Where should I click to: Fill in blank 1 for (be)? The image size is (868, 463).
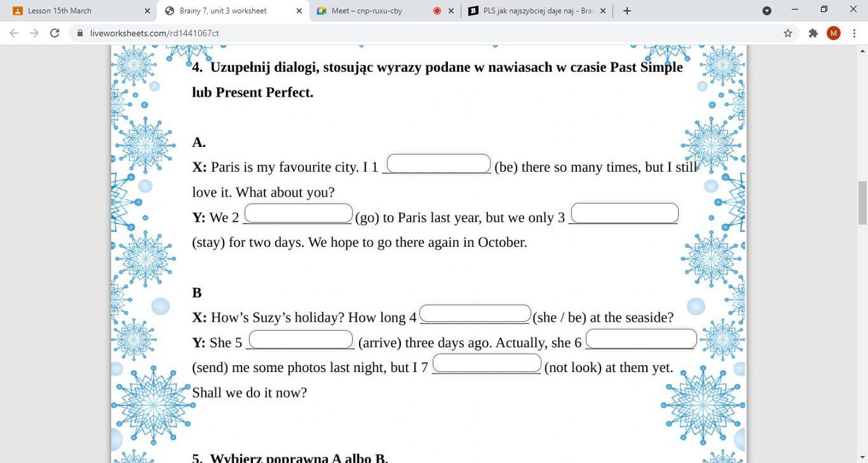[x=438, y=163]
